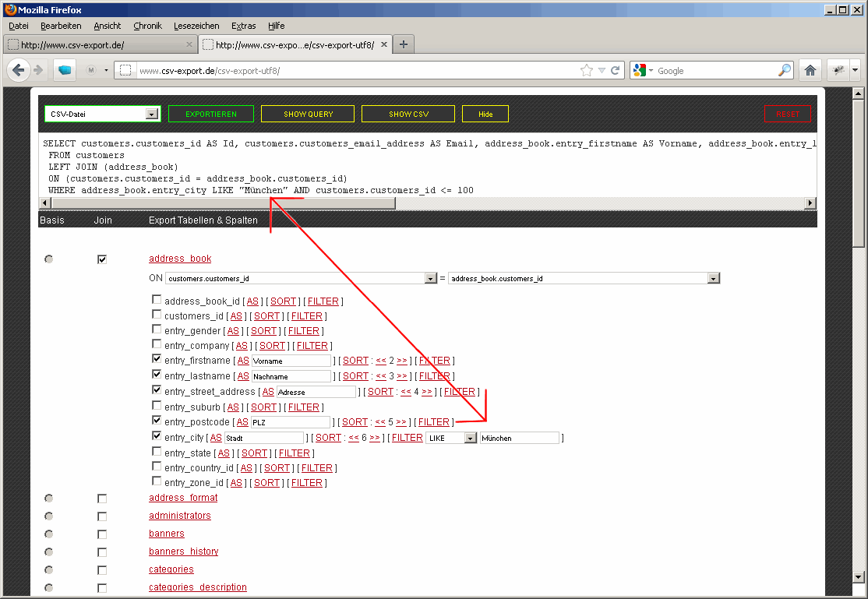Click the bookmark star icon in URL bar

(586, 70)
